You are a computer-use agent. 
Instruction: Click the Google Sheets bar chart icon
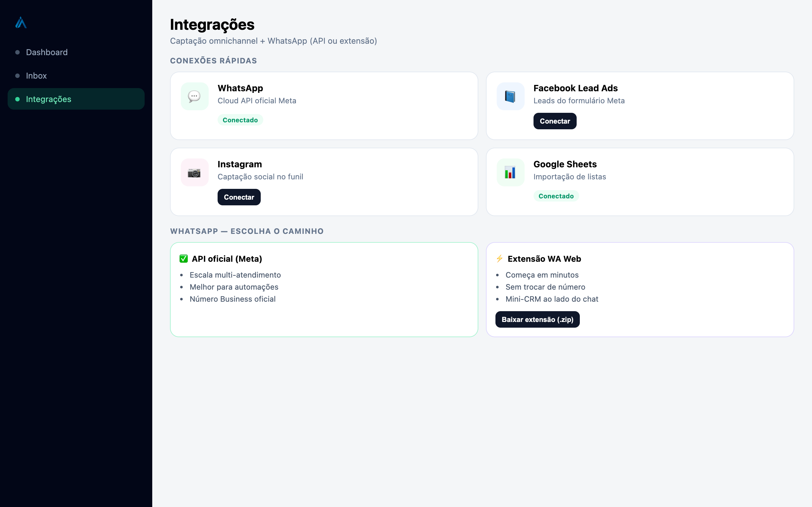tap(510, 173)
